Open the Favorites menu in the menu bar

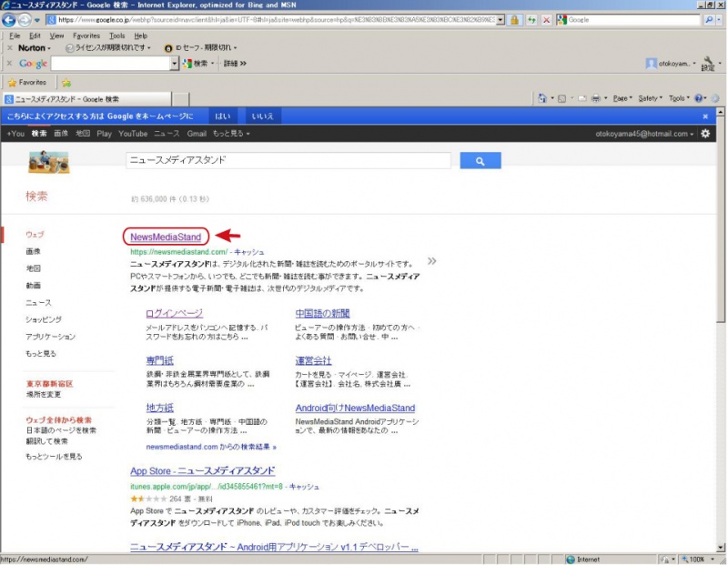(86, 35)
